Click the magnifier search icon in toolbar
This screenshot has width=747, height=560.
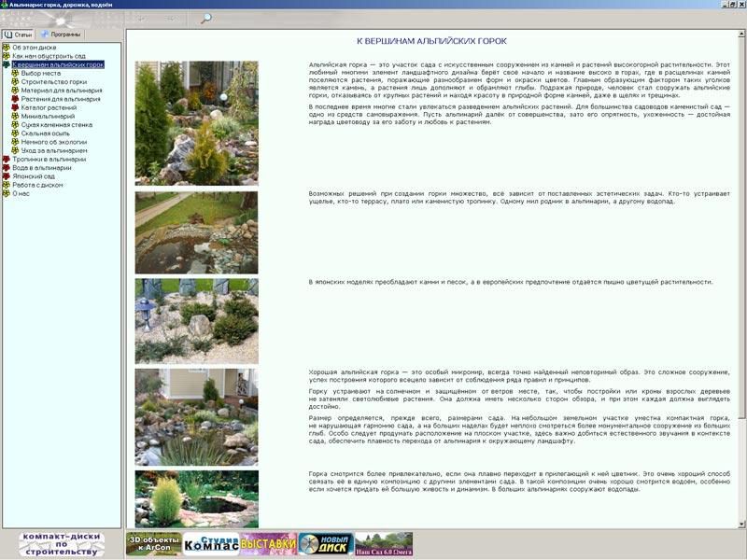[206, 18]
